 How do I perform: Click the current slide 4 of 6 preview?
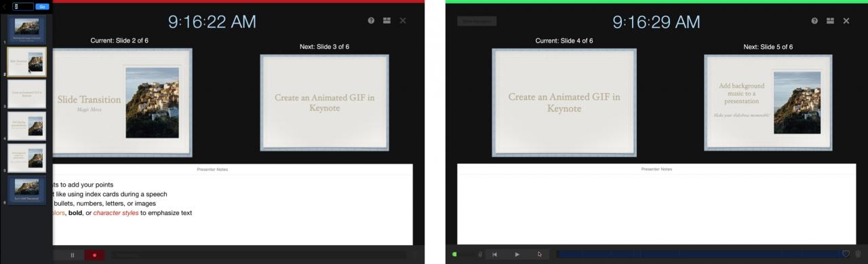564,102
